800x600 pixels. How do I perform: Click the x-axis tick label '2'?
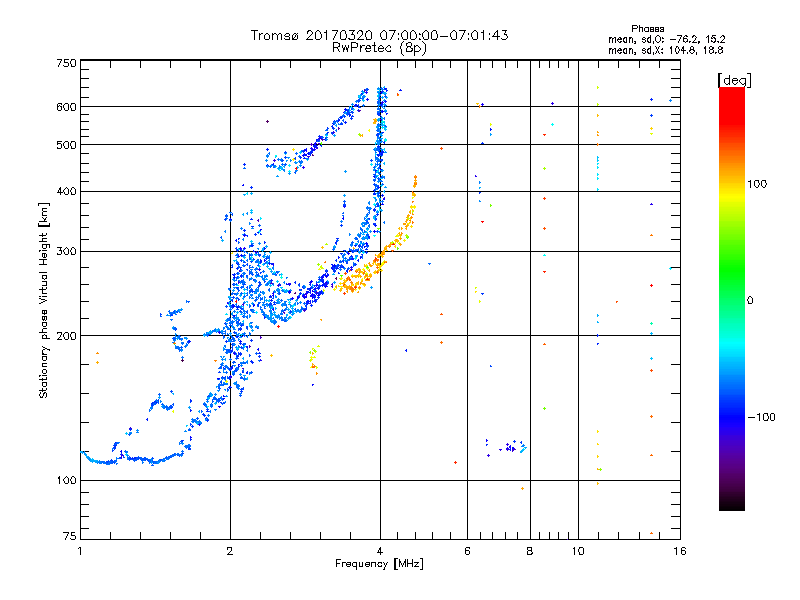pos(230,551)
